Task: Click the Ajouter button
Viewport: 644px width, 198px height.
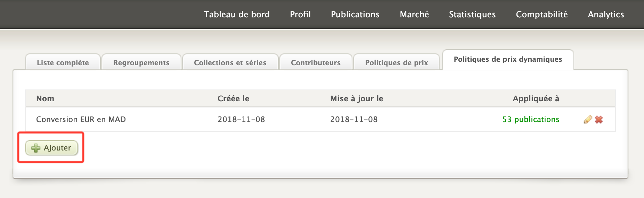Action: (x=51, y=148)
